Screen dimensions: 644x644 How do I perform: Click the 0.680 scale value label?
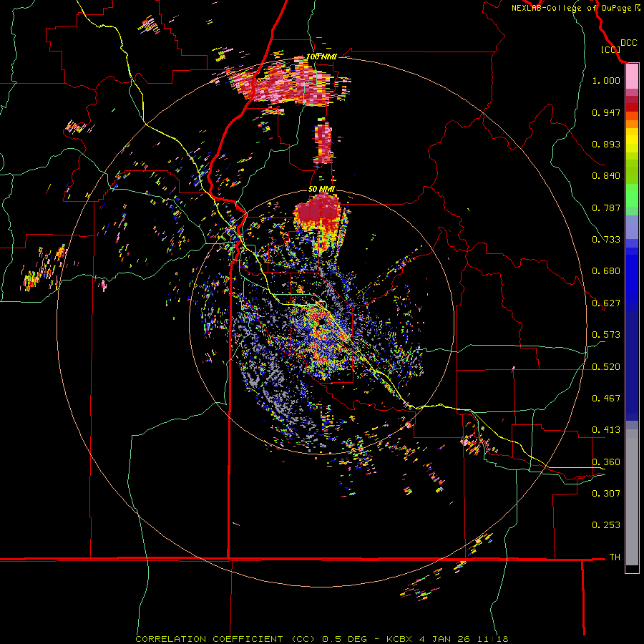pos(606,271)
